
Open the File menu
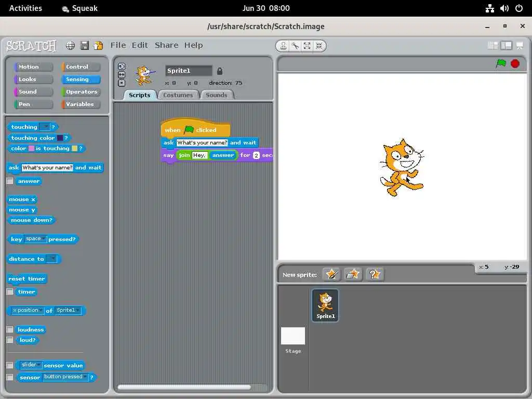(x=118, y=45)
